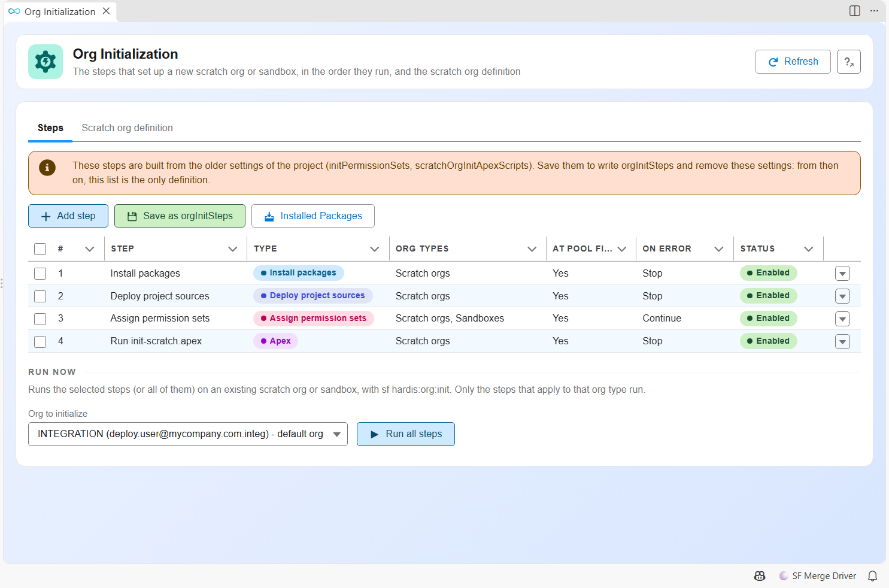
Task: Open row actions menu for Assign permission sets
Action: click(842, 319)
